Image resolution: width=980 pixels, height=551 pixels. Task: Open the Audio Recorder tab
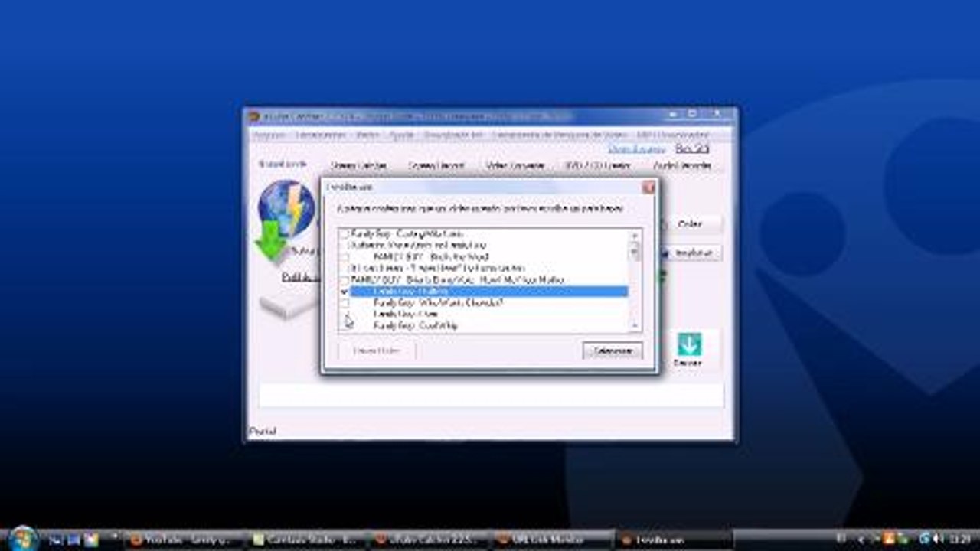coord(681,165)
